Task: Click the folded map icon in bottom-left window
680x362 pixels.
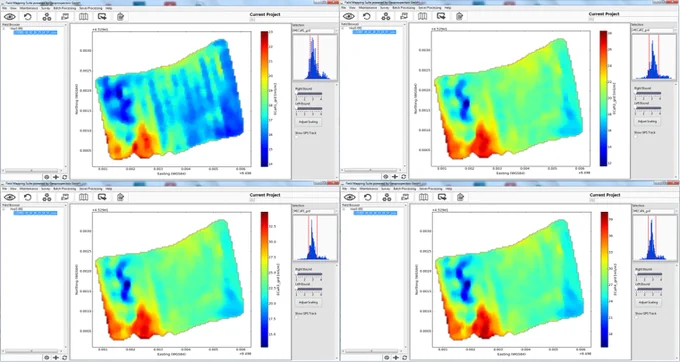Action: (x=83, y=197)
